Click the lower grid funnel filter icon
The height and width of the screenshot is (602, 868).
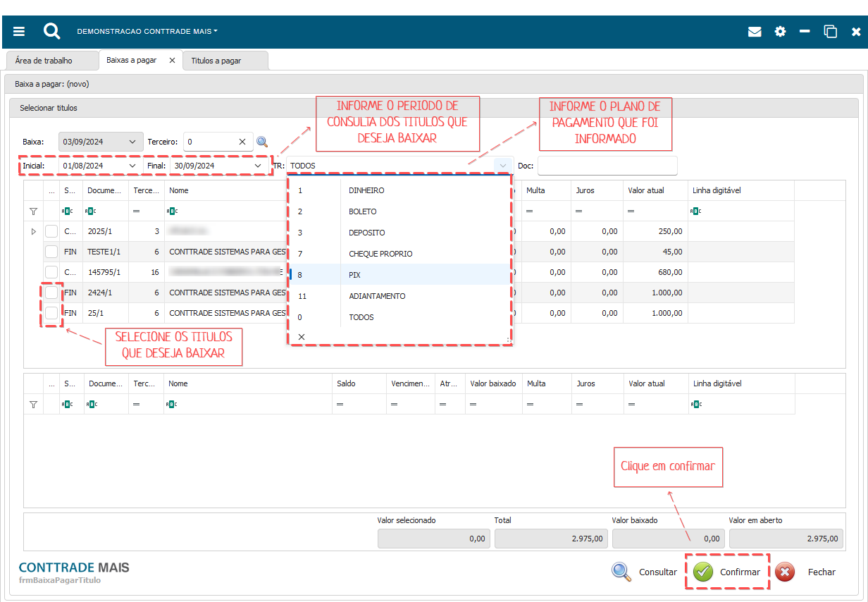click(x=33, y=405)
